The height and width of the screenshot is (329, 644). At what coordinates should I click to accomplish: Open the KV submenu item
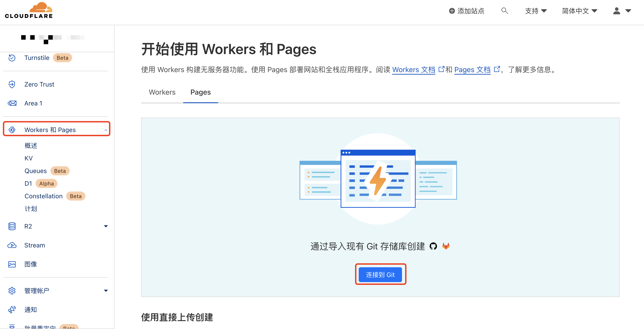tap(28, 158)
